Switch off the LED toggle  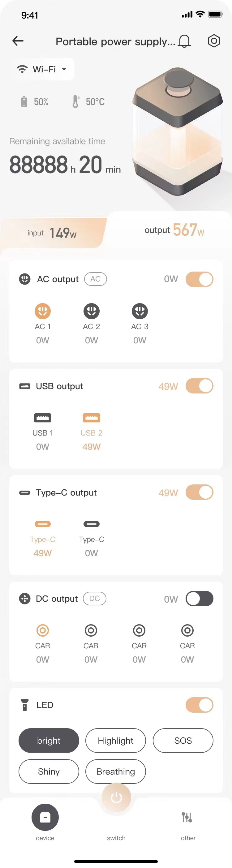[x=199, y=705]
